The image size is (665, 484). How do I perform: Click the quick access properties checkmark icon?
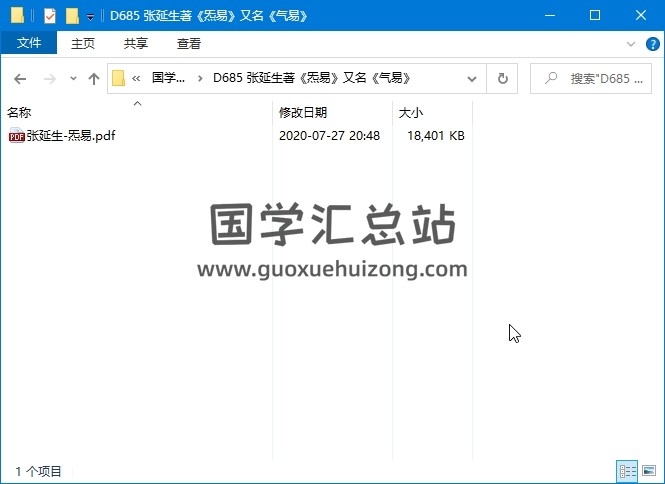[x=50, y=16]
